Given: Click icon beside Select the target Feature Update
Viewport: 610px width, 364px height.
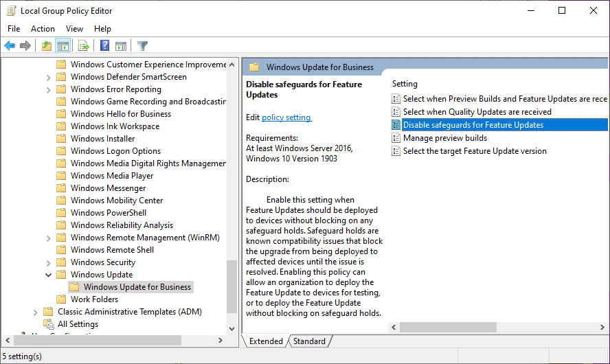Looking at the screenshot, I should pyautogui.click(x=396, y=151).
